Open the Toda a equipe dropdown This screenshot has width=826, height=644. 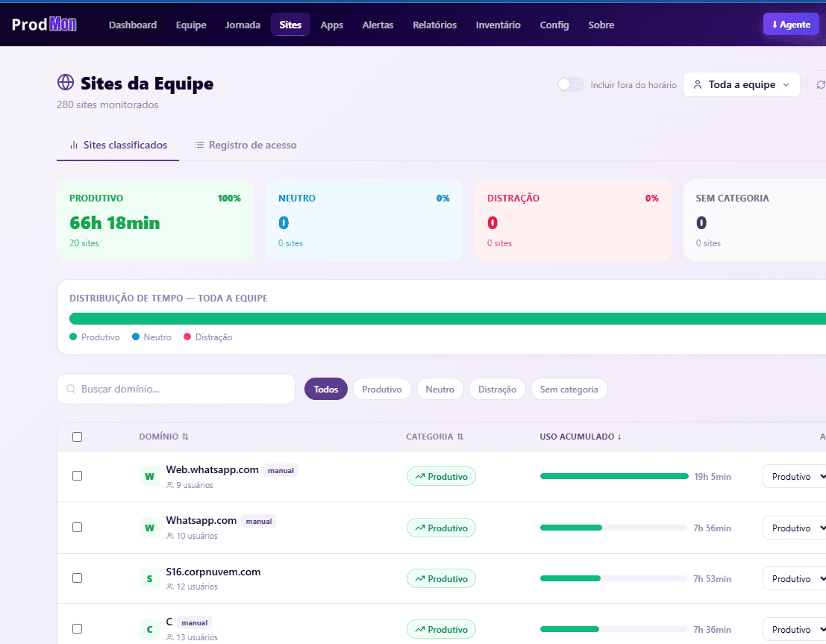[741, 84]
